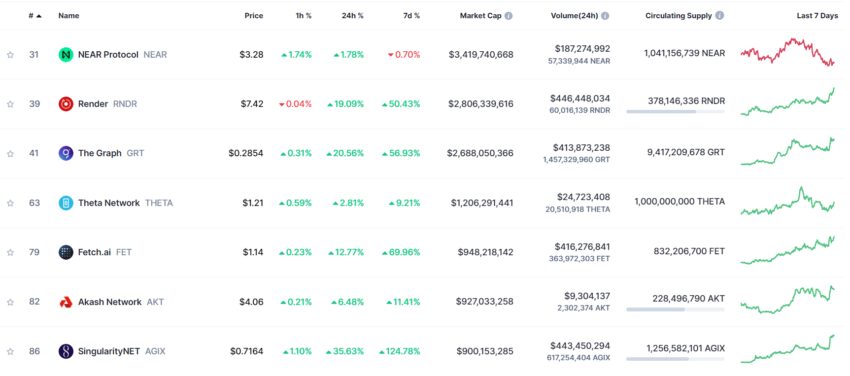850x376 pixels.
Task: Click the Volume(24h) info icon
Action: point(605,16)
